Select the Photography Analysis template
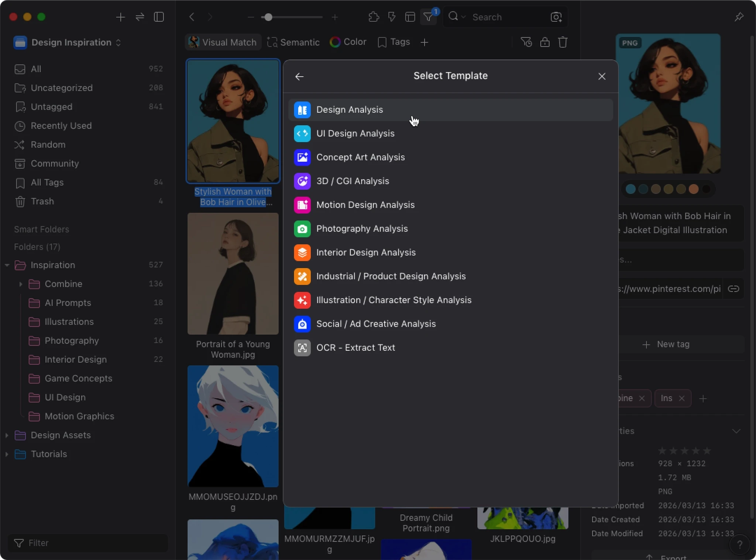756x560 pixels. 362,229
